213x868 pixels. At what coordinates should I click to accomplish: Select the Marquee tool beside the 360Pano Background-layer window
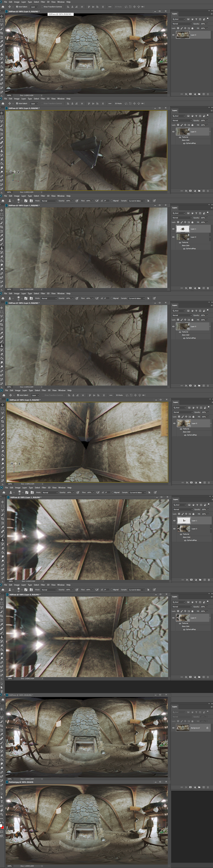pos(2,713)
